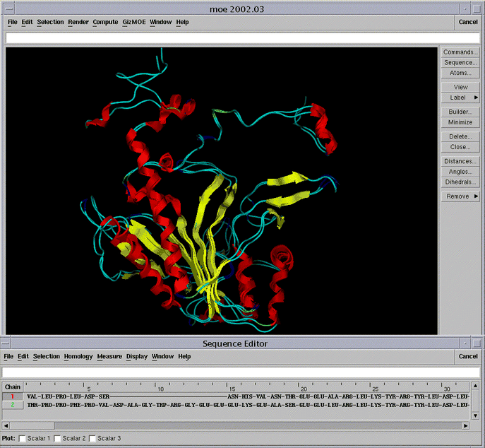Expand the Label submenu arrow
The width and height of the screenshot is (485, 448).
tap(476, 98)
